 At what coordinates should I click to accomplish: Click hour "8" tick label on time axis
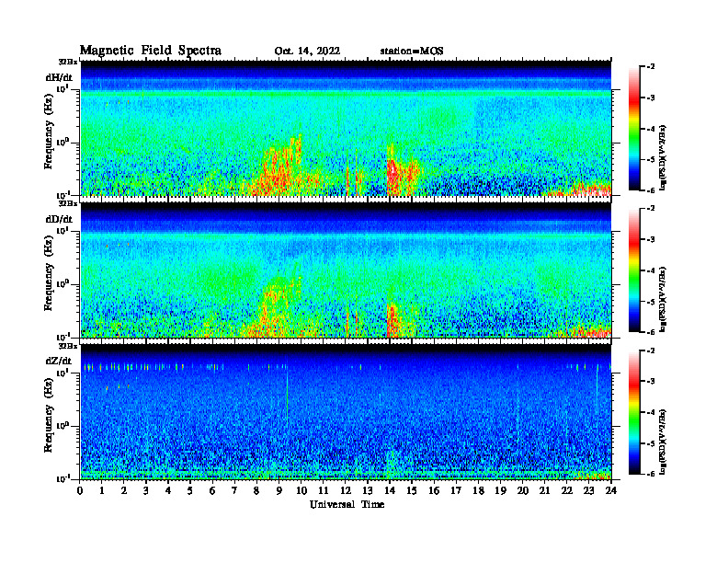coord(256,490)
